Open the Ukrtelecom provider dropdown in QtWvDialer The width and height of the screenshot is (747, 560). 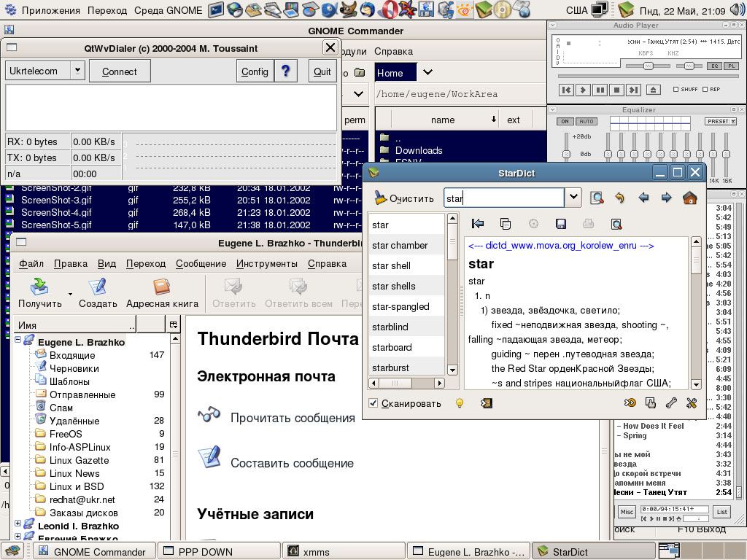point(77,71)
